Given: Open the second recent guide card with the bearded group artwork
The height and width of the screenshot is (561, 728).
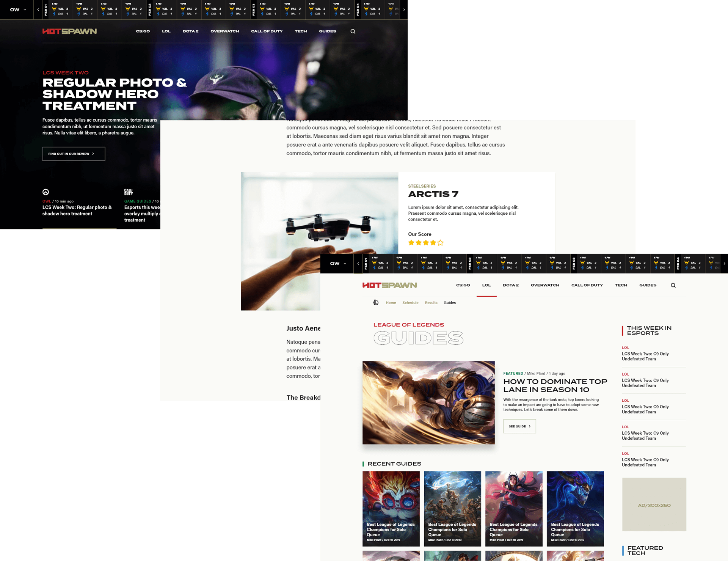Looking at the screenshot, I should pyautogui.click(x=452, y=509).
